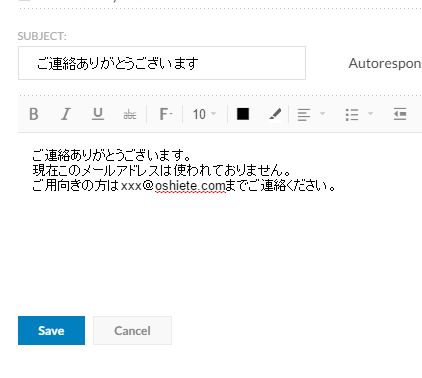
Task: Cancel editing the message
Action: 132,330
